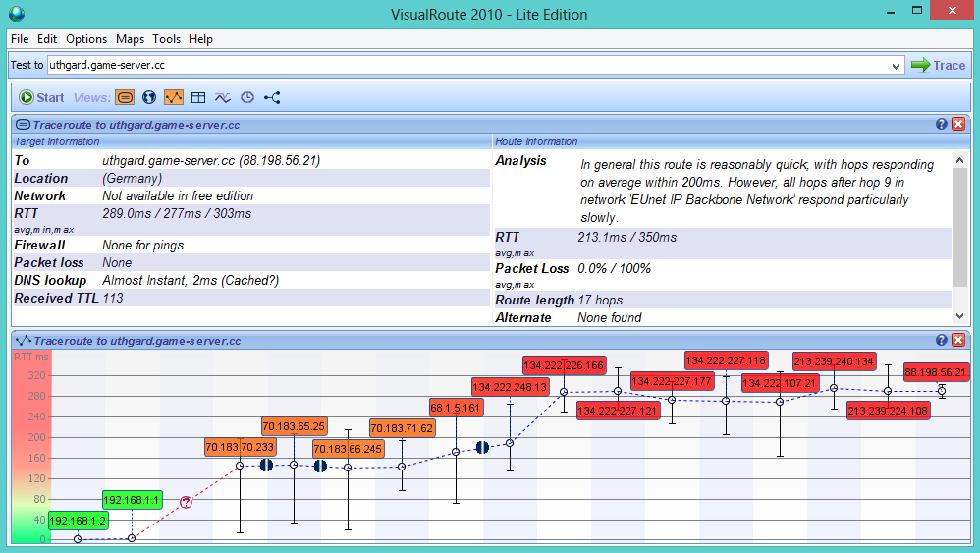
Task: Open help for the graph panel
Action: tap(942, 340)
